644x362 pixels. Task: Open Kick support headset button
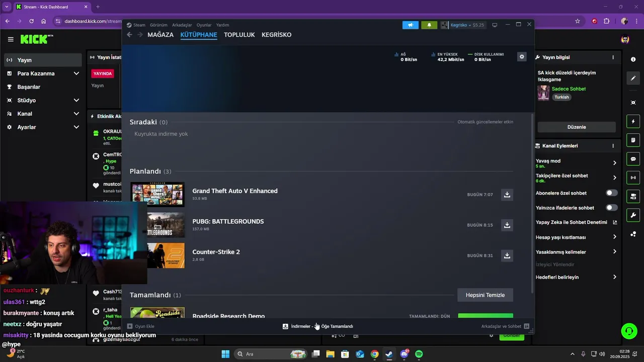629,331
